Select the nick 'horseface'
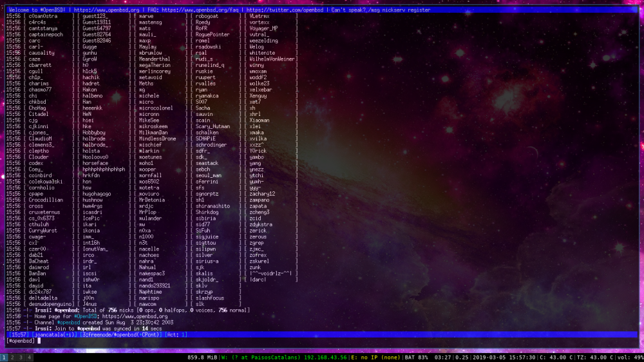 tap(95, 163)
